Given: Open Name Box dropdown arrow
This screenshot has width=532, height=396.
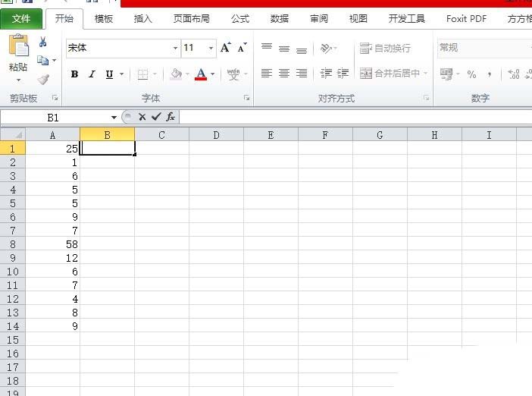Looking at the screenshot, I should 114,118.
